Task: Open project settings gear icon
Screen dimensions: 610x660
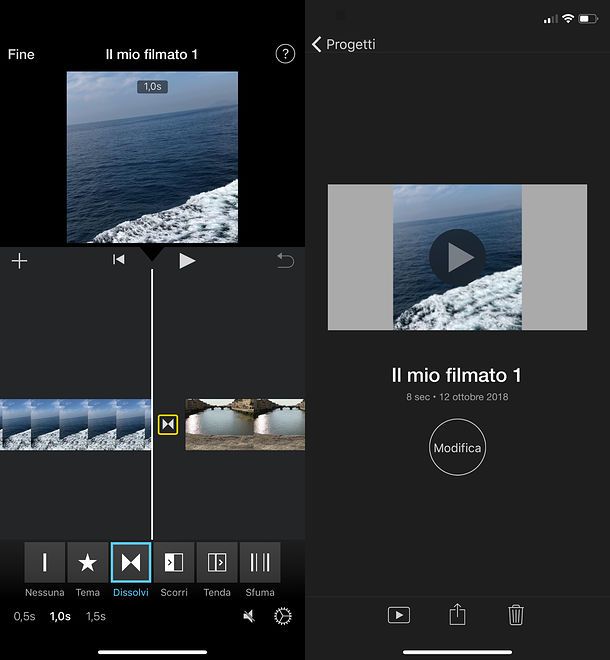Action: click(x=283, y=616)
